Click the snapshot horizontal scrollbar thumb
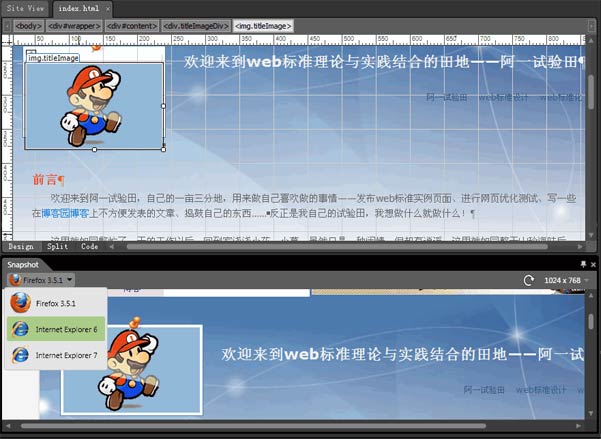Image resolution: width=601 pixels, height=439 pixels. [x=253, y=426]
